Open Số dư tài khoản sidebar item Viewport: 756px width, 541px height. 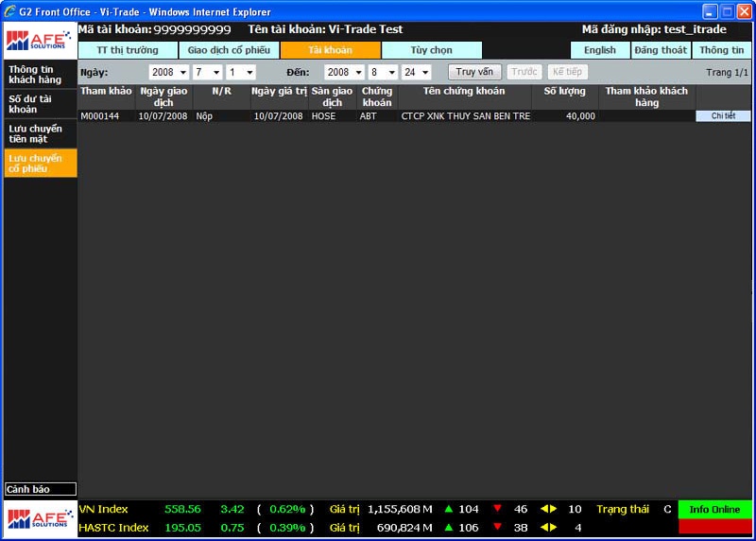click(x=41, y=104)
